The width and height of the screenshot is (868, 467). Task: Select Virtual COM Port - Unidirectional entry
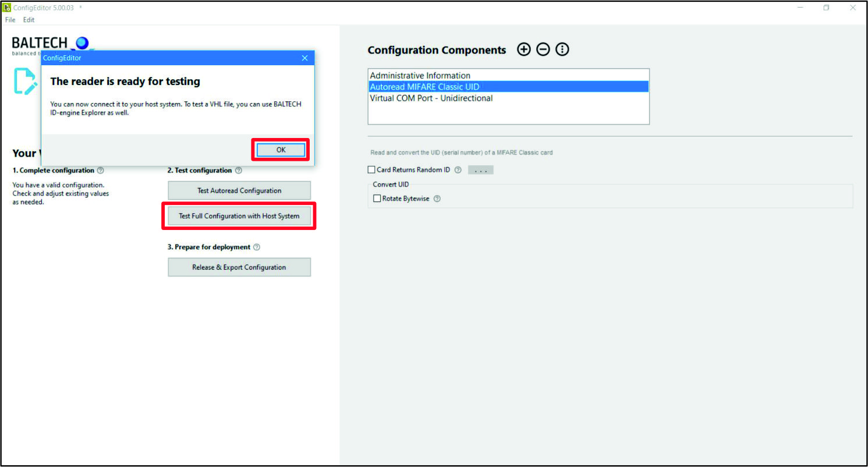508,98
